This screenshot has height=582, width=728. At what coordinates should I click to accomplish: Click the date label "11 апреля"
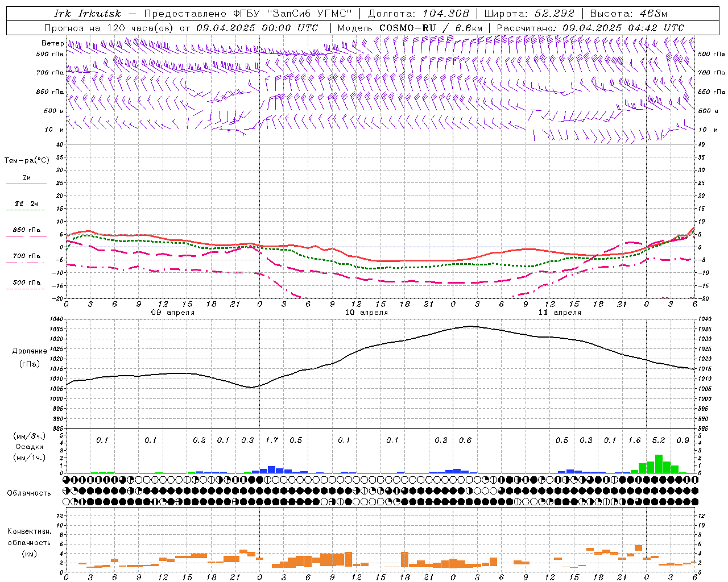pos(560,313)
